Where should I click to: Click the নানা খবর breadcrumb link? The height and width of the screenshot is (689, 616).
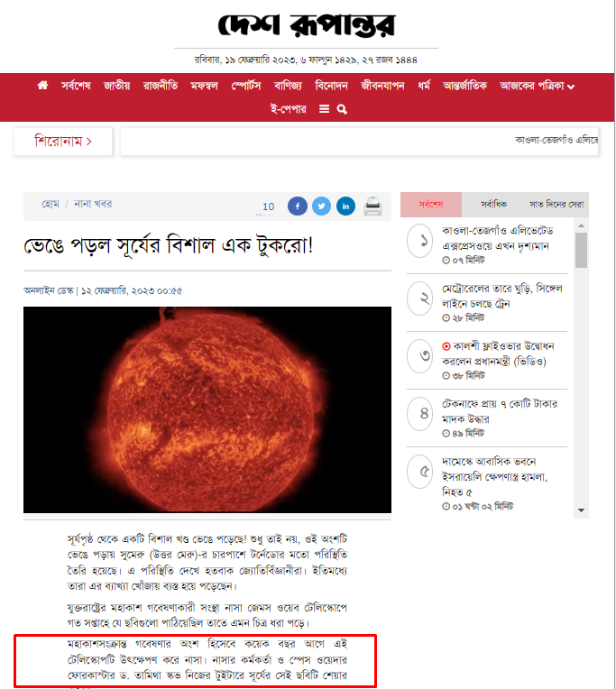(93, 204)
